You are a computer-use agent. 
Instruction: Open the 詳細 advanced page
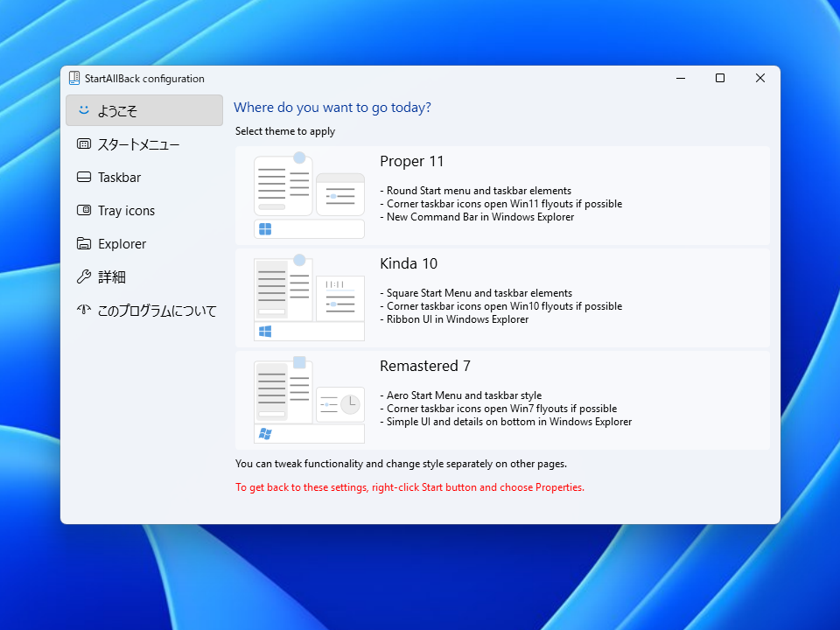tap(144, 276)
